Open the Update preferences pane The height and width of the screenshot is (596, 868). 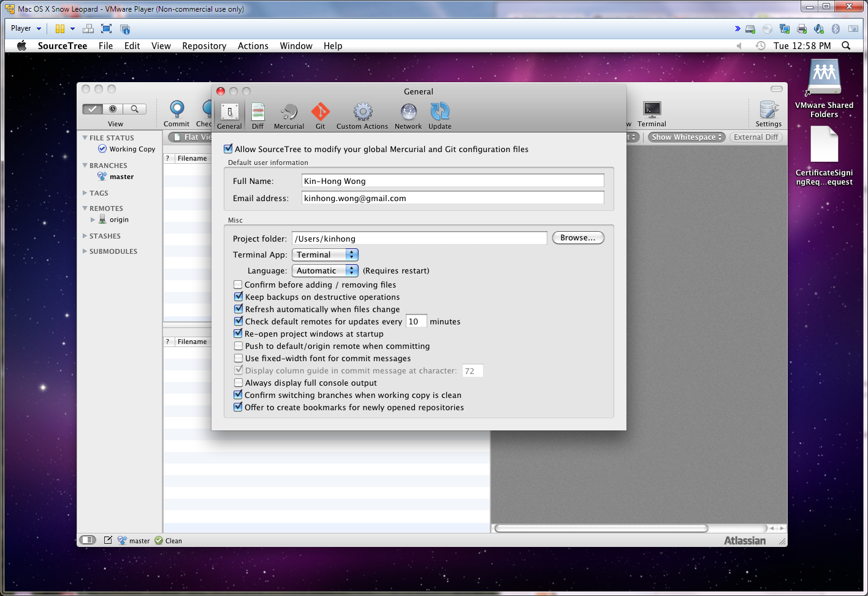tap(440, 116)
